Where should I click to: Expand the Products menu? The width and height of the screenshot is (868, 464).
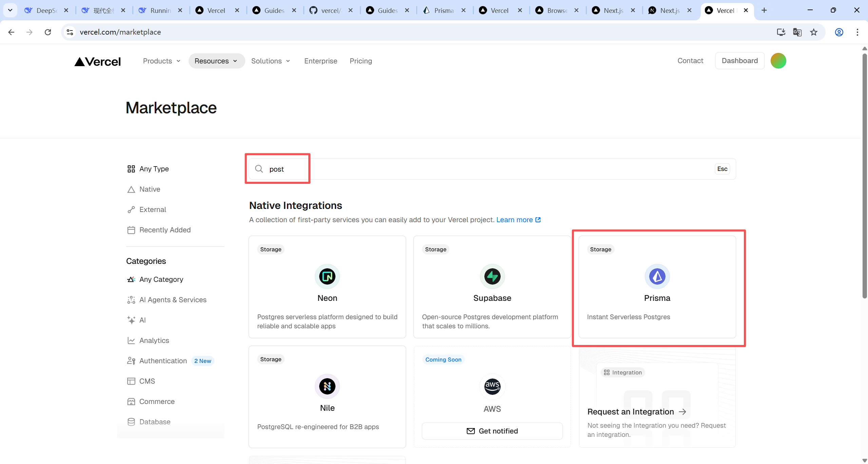tap(161, 61)
